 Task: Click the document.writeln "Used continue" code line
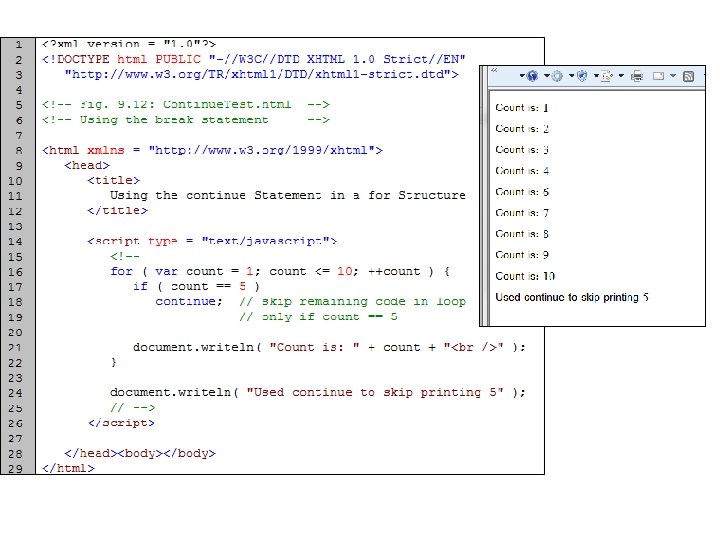(318, 393)
